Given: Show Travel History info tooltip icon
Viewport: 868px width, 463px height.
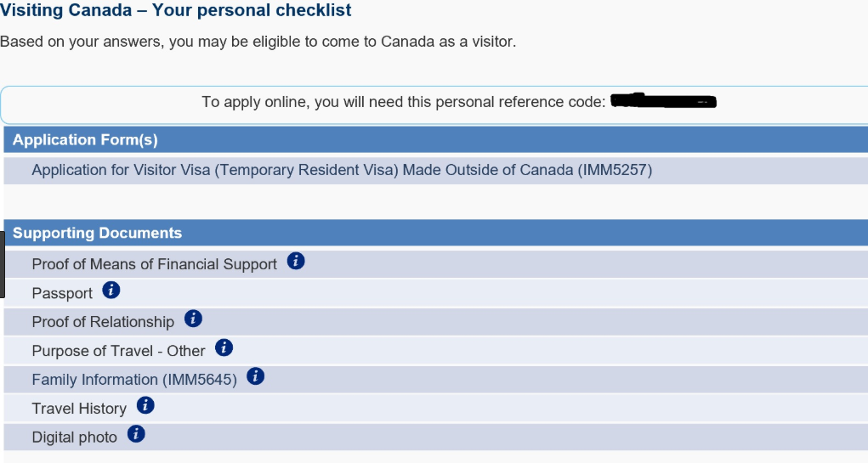Looking at the screenshot, I should pos(145,405).
